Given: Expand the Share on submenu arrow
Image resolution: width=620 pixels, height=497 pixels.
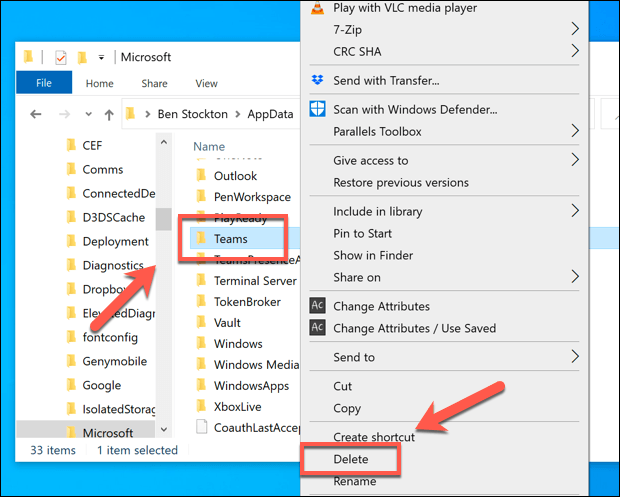Looking at the screenshot, I should click(x=575, y=277).
